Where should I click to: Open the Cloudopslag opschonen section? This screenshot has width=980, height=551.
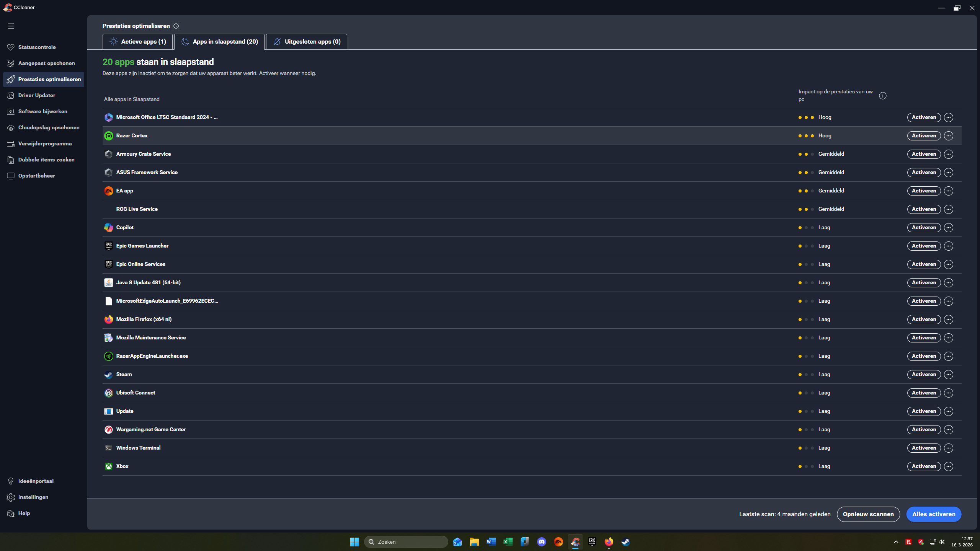(49, 127)
